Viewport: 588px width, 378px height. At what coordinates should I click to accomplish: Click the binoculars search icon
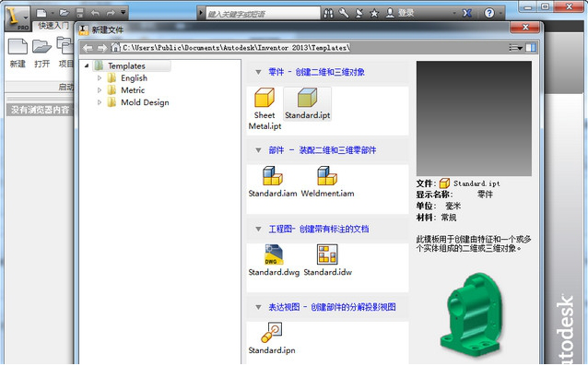pyautogui.click(x=328, y=14)
